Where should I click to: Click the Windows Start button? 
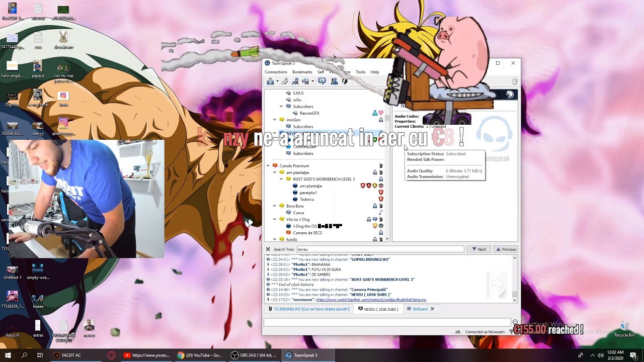click(x=8, y=355)
